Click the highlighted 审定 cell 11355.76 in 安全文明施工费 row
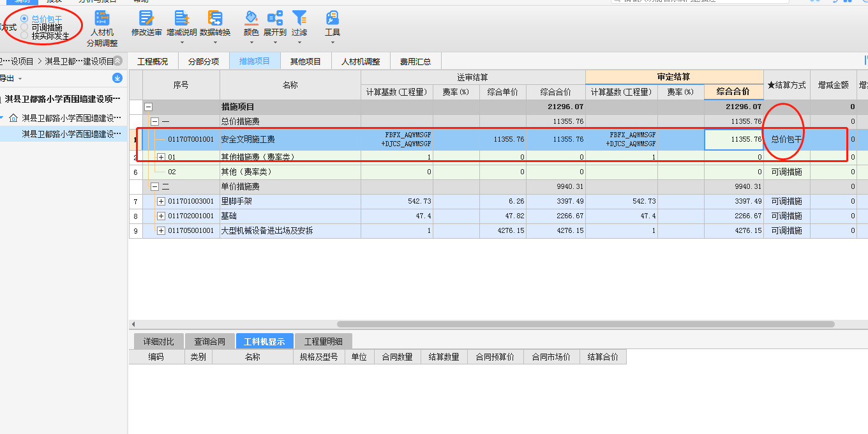Screen dimensions: 868x434 pos(734,139)
